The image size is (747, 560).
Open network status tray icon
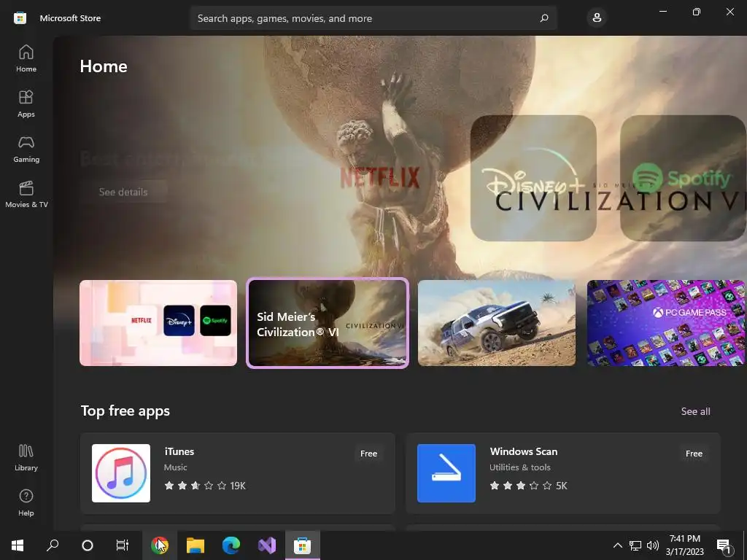pos(635,545)
